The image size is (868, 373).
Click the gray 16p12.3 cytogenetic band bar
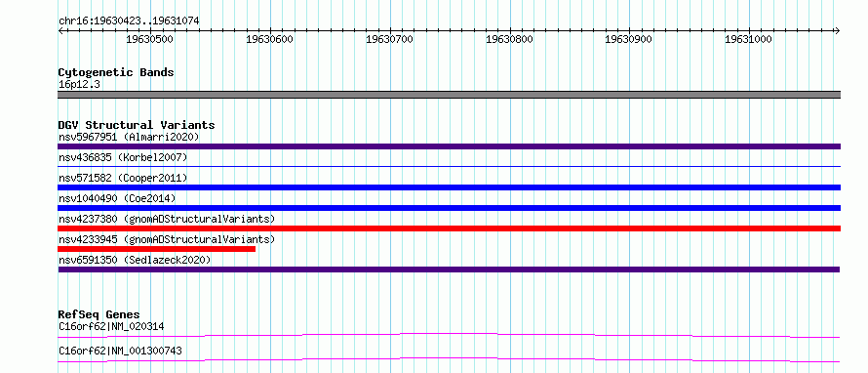point(449,95)
